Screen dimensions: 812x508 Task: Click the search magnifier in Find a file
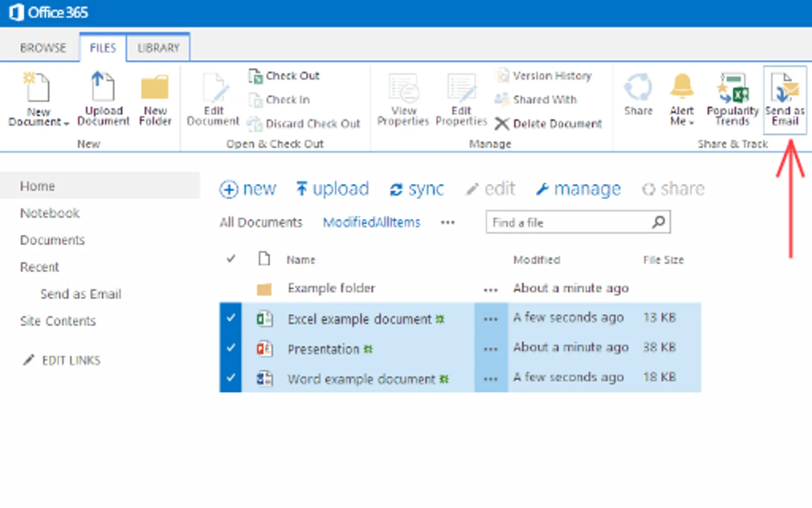pos(659,222)
